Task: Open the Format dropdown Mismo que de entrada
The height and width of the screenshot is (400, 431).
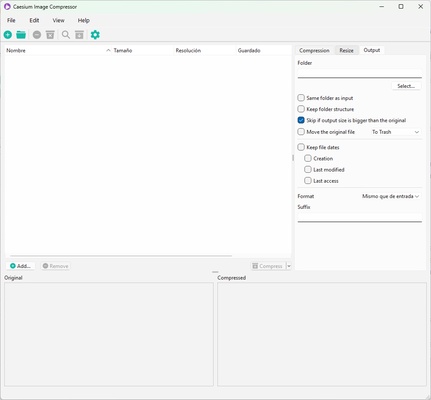Action: (x=390, y=196)
